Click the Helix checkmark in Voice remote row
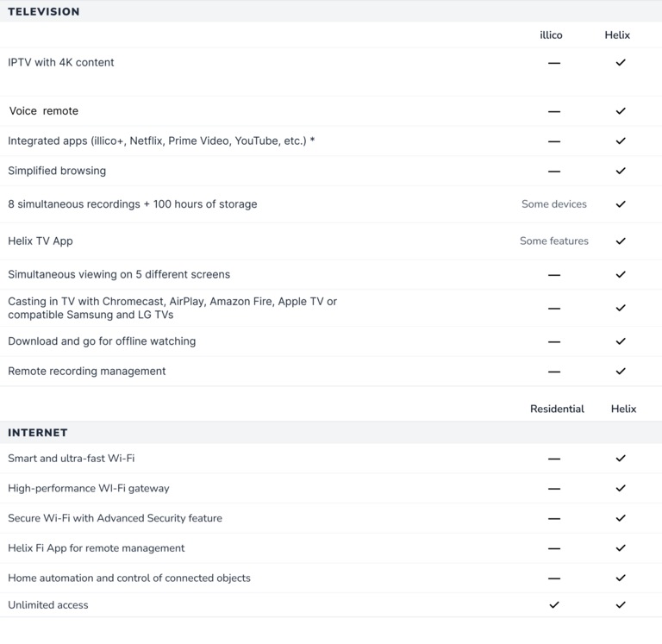 point(621,111)
